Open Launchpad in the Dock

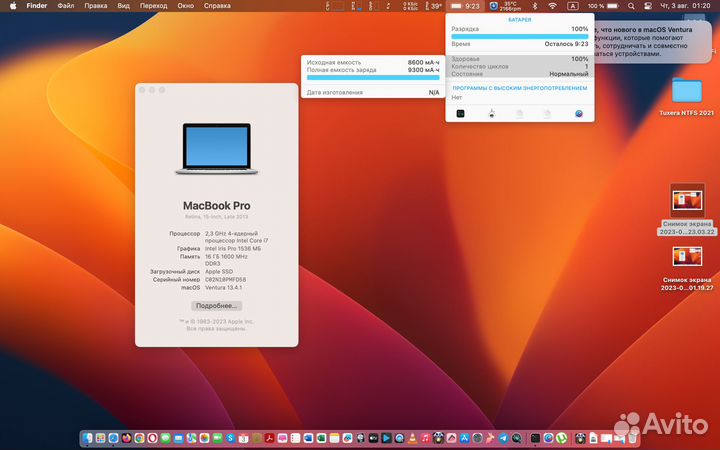[x=101, y=438]
